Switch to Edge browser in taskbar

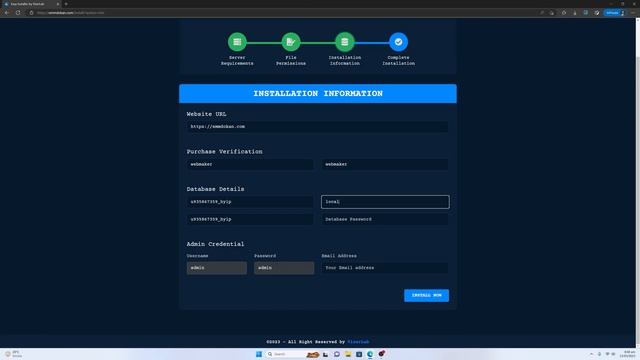click(370, 354)
